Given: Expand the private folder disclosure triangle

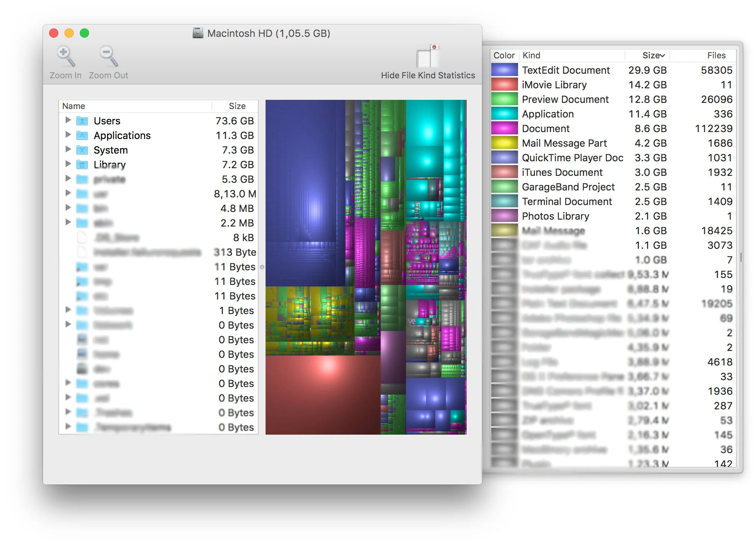Looking at the screenshot, I should [68, 179].
